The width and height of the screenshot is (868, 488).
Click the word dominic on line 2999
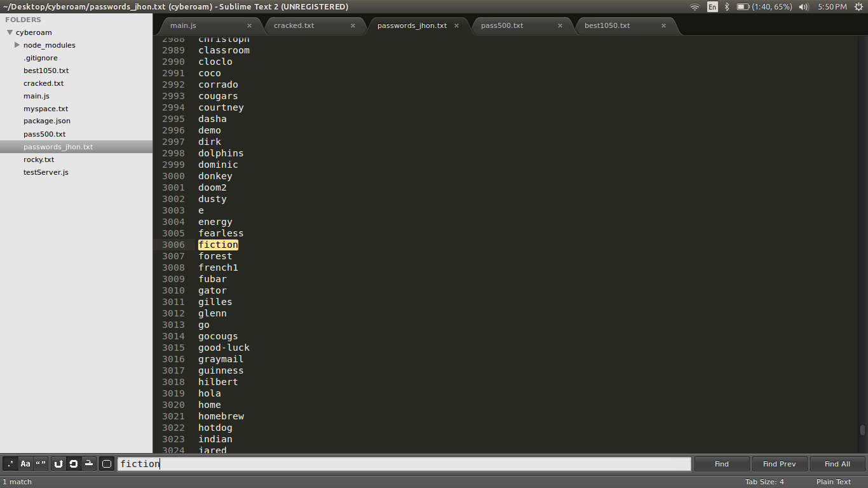[218, 165]
